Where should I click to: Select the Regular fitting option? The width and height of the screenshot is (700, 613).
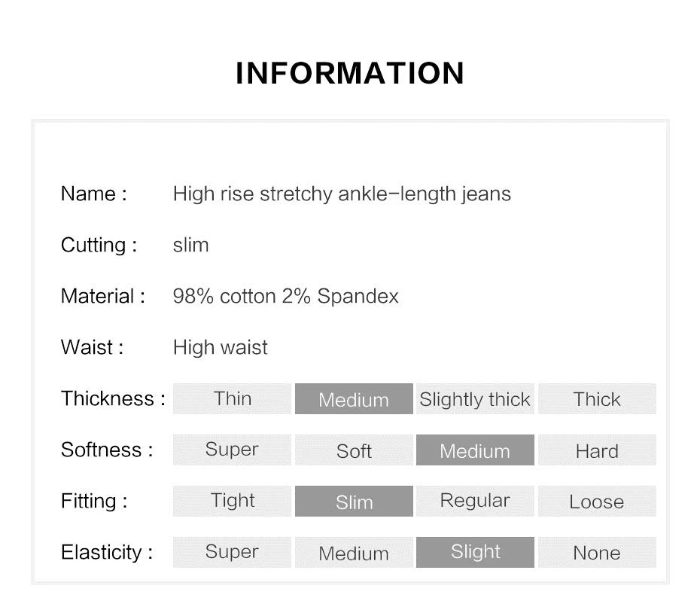coord(475,501)
